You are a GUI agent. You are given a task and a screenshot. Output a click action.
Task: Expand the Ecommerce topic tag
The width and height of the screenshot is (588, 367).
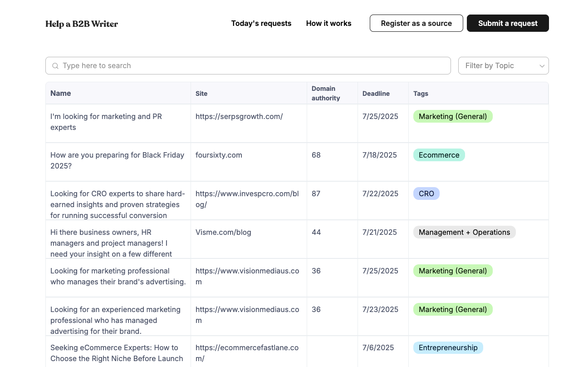click(x=439, y=155)
